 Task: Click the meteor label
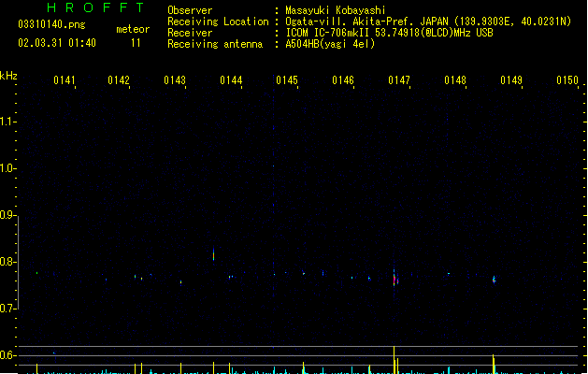pos(133,29)
